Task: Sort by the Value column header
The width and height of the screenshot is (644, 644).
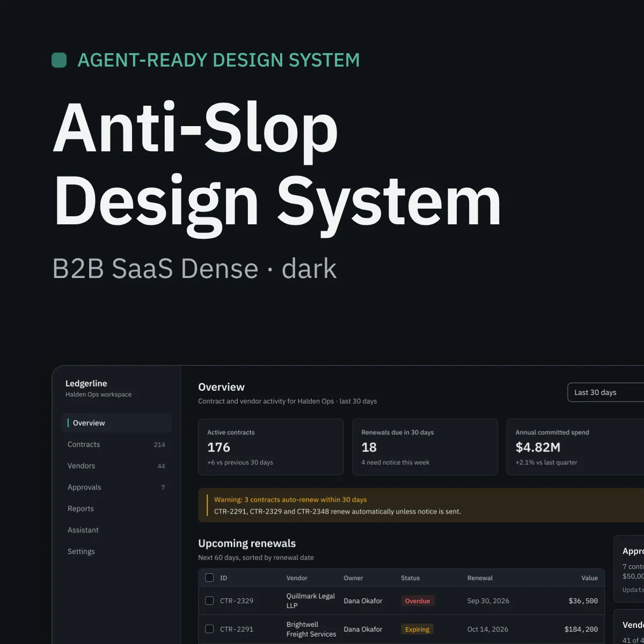Action: point(589,578)
